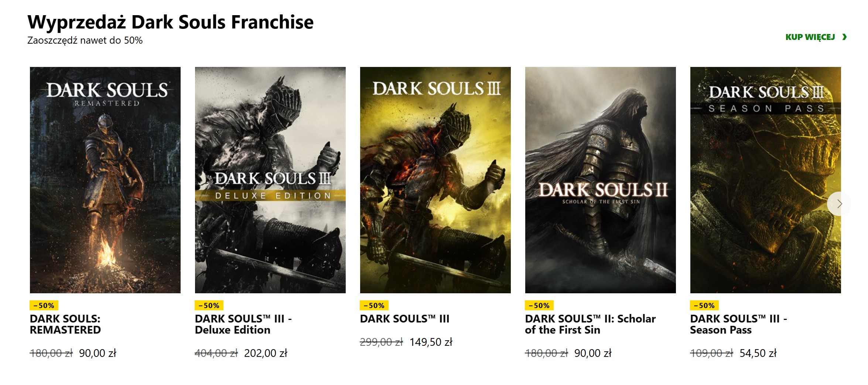The width and height of the screenshot is (868, 385).
Task: Click -50% badge under Dark Souls Remastered
Action: point(44,305)
